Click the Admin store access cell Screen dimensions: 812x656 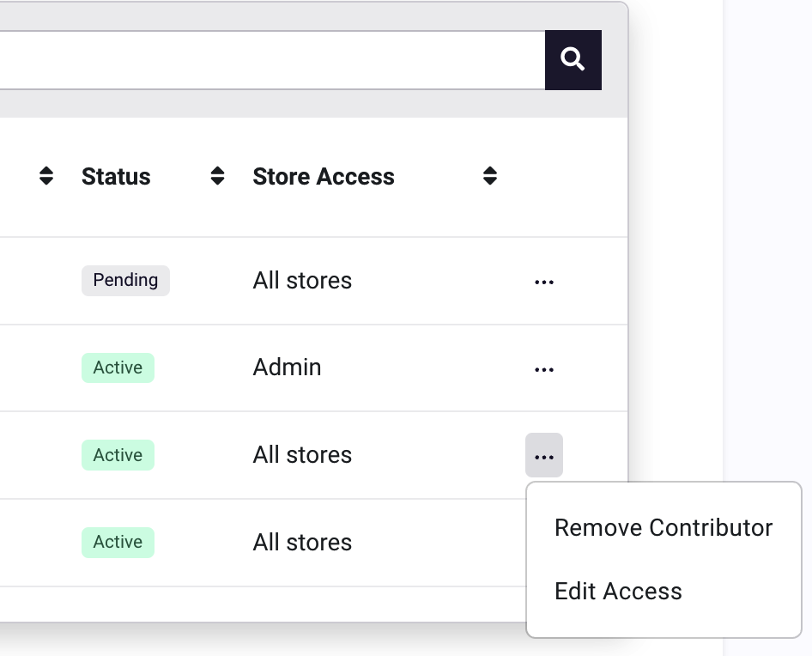tap(287, 367)
